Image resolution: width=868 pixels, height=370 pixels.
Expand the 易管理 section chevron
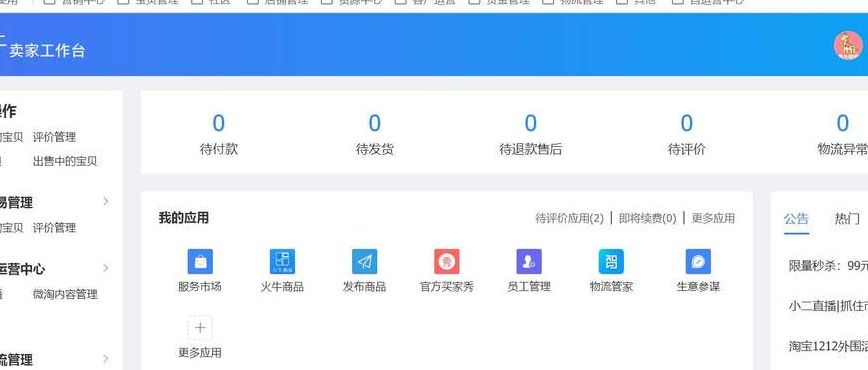(x=106, y=202)
